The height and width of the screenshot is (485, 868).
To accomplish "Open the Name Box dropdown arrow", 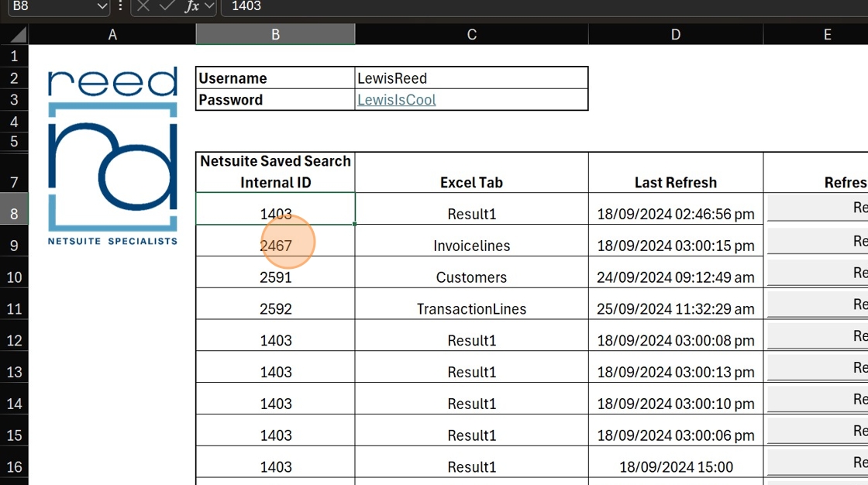I will pos(102,6).
